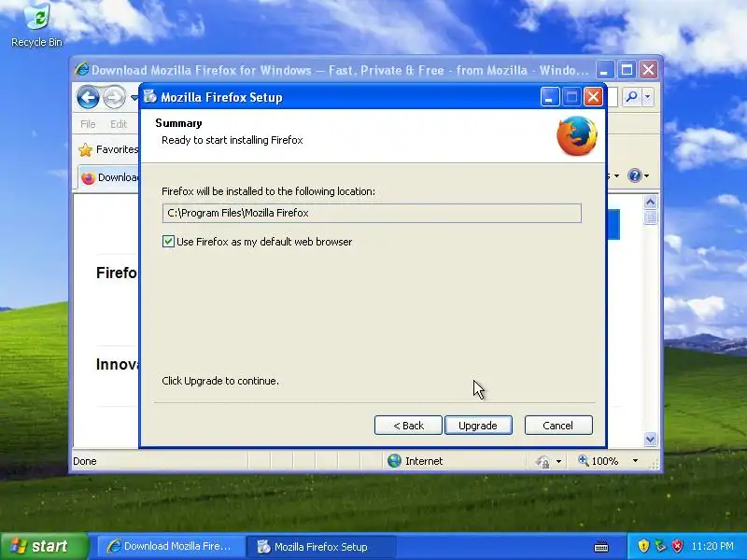Screen dimensions: 747x560
Task: Click the < Back button
Action: click(x=408, y=426)
